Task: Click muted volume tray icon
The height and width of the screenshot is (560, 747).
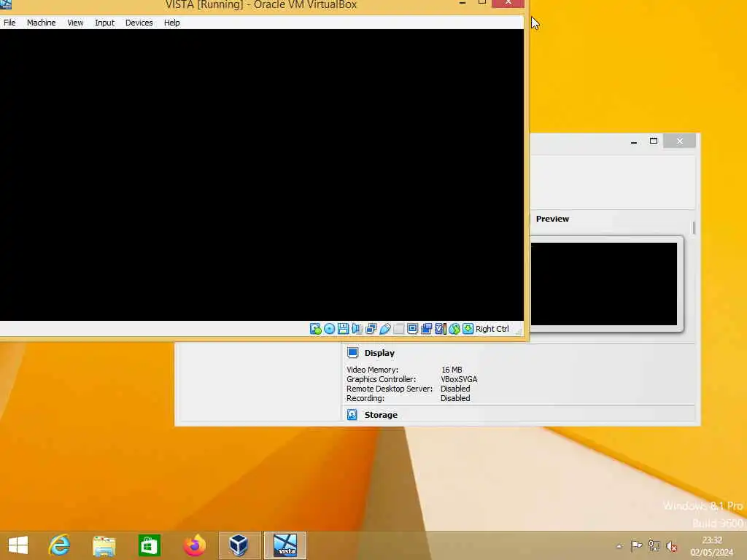Action: [672, 545]
